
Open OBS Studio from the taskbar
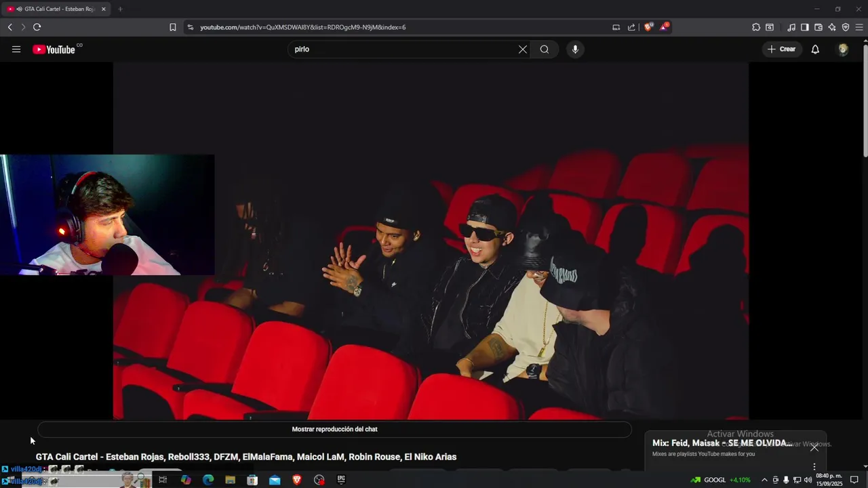319,480
